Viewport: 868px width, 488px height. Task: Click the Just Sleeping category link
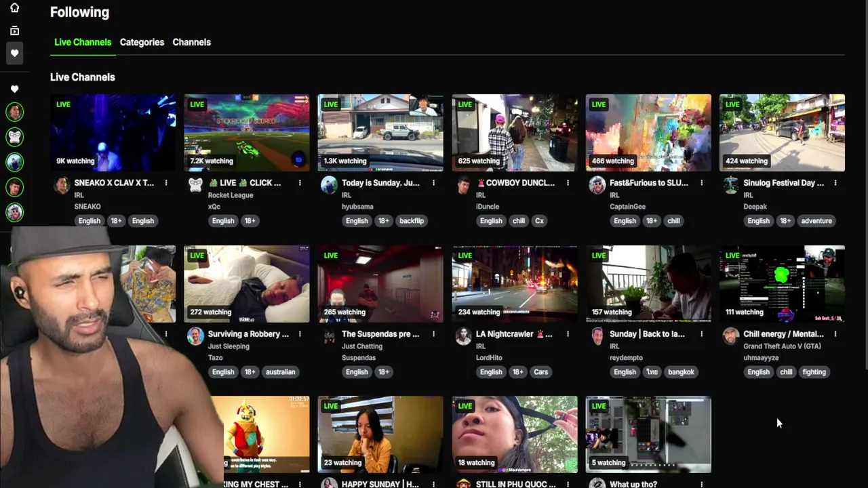(229, 346)
